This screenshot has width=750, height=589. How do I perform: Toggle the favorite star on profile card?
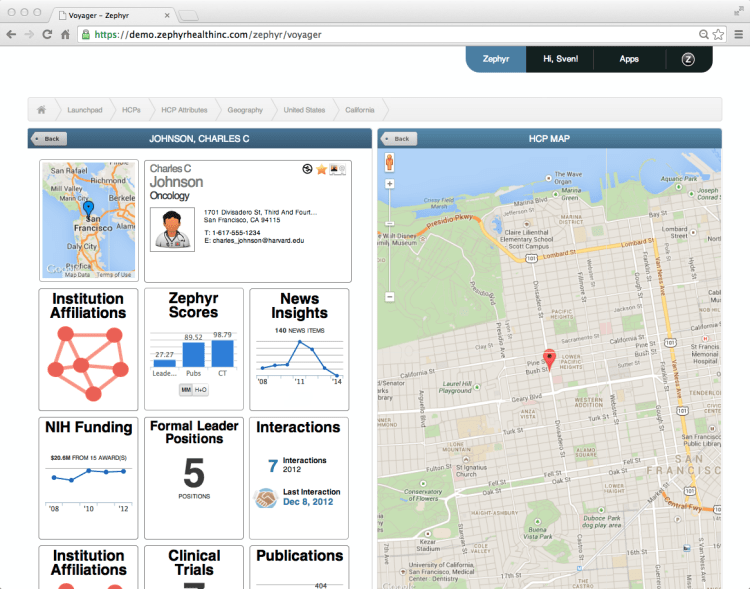click(x=322, y=169)
